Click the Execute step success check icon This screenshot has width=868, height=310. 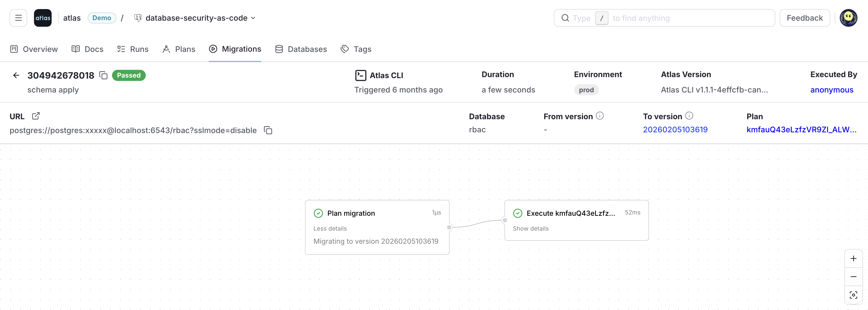[518, 213]
